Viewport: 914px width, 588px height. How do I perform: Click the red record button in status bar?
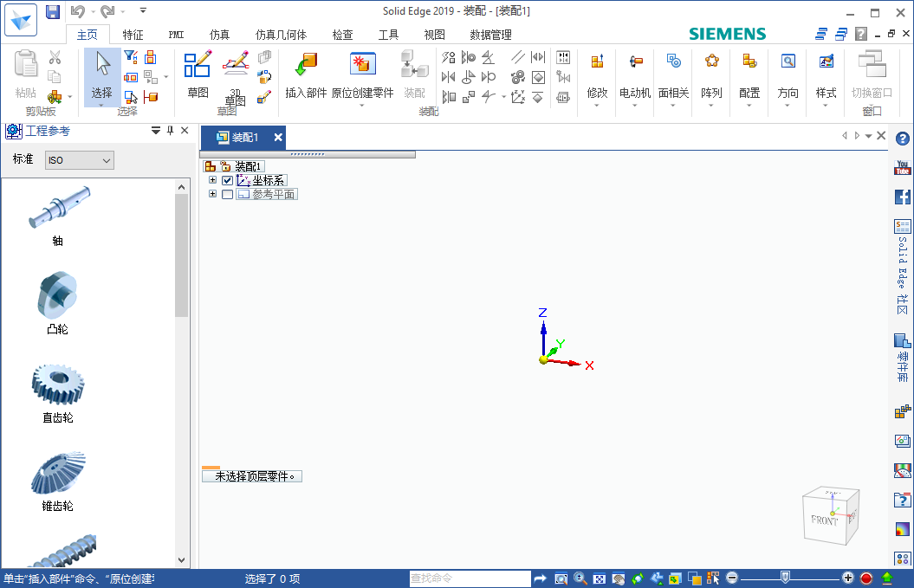coord(866,578)
